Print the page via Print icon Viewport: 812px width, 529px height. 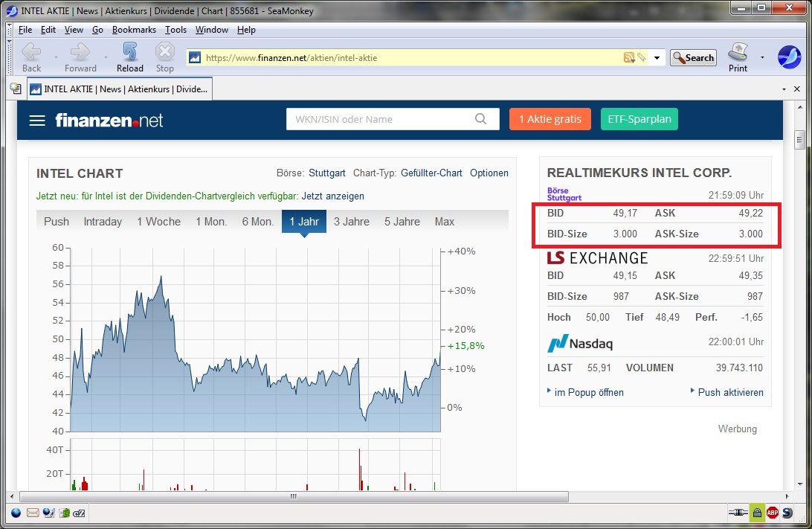click(x=738, y=57)
